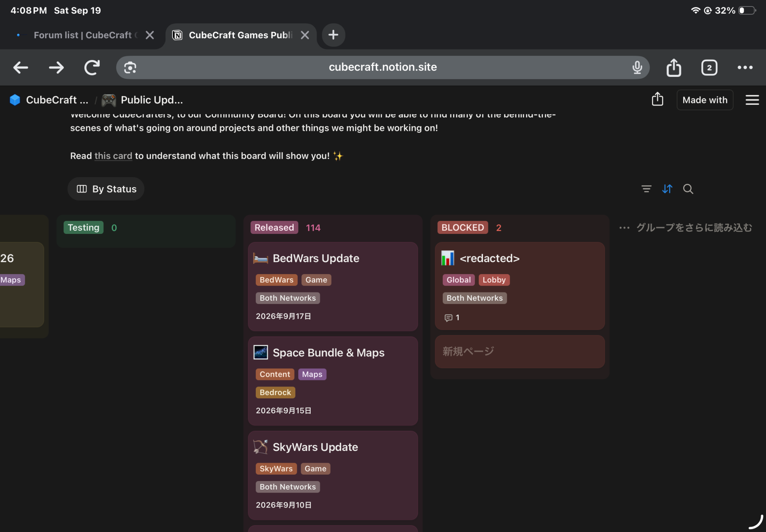
Task: Click the Maps tag on Space Bundle card
Action: (x=312, y=374)
